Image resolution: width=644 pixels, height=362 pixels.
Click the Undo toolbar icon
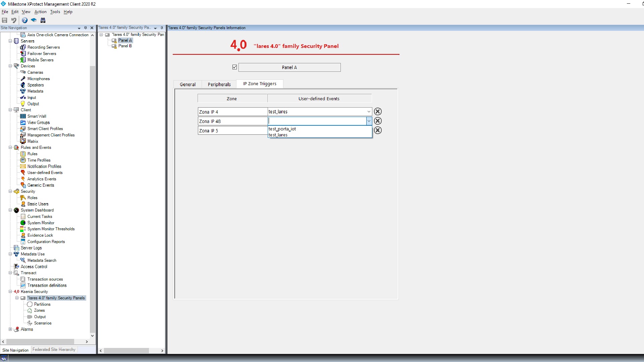(x=14, y=20)
